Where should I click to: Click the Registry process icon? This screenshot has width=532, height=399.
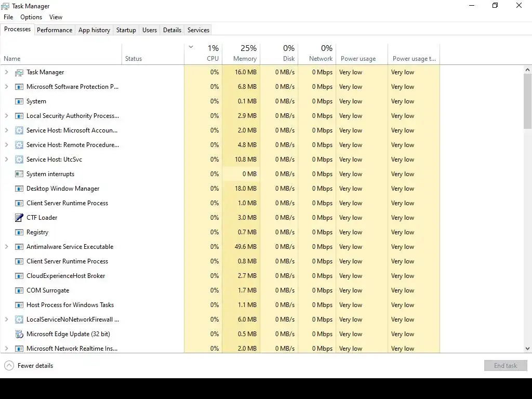[x=19, y=232]
